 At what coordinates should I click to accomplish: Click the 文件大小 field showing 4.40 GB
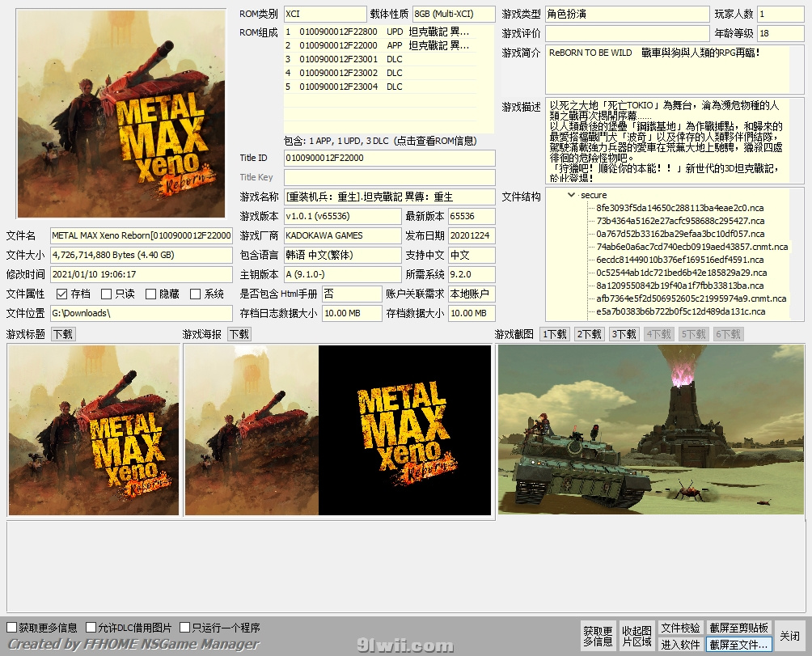[x=141, y=255]
